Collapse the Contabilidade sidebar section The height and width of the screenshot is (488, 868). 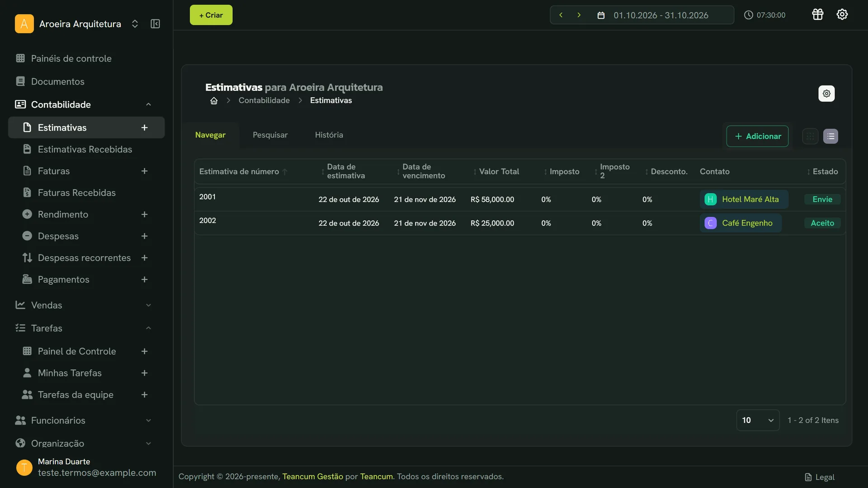(84, 105)
